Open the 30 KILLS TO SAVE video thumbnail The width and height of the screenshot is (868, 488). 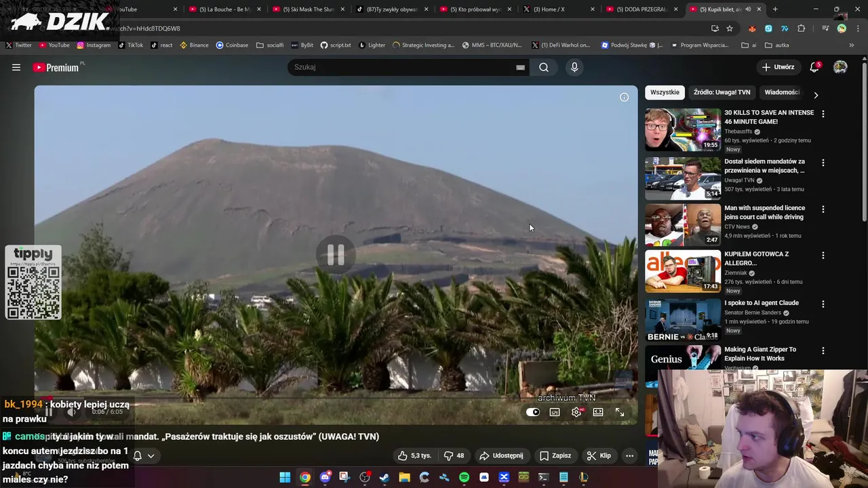point(682,129)
